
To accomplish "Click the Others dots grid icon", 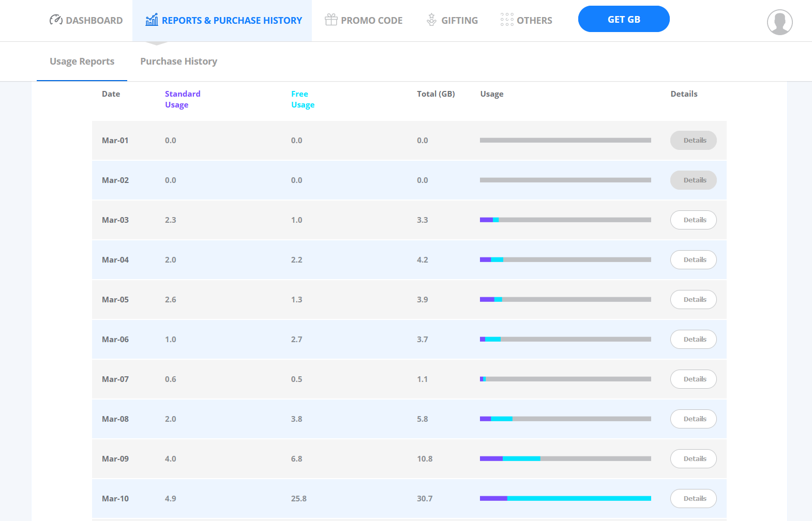I will click(x=507, y=20).
